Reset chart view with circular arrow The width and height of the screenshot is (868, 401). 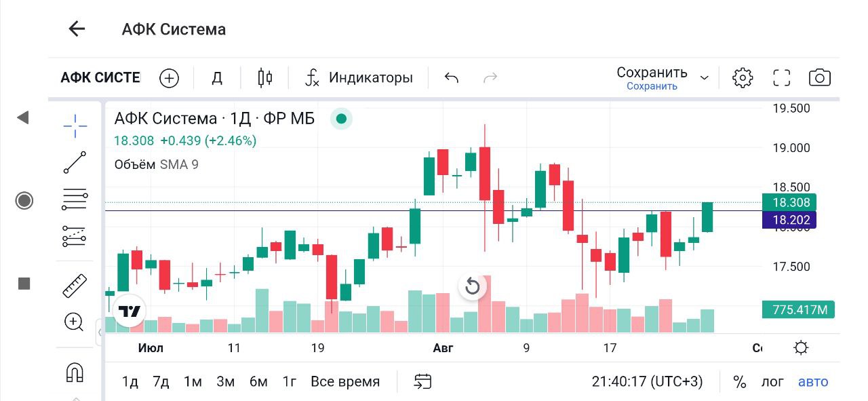473,286
